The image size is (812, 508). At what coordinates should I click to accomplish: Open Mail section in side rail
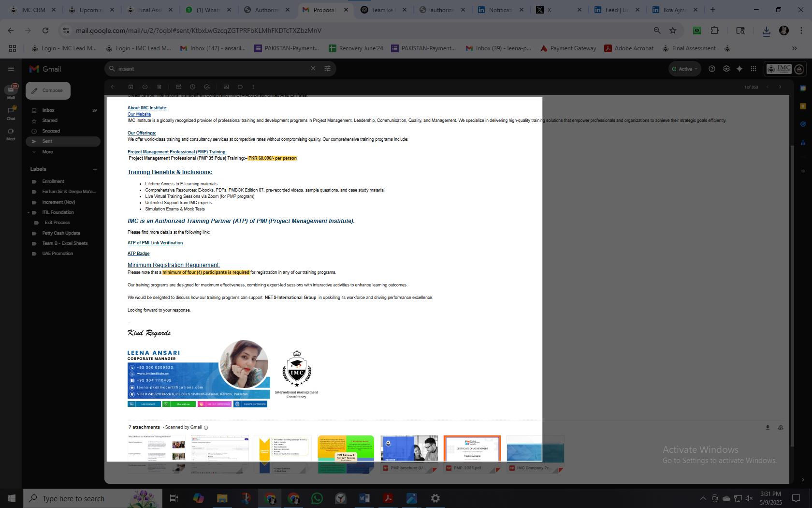click(x=11, y=91)
